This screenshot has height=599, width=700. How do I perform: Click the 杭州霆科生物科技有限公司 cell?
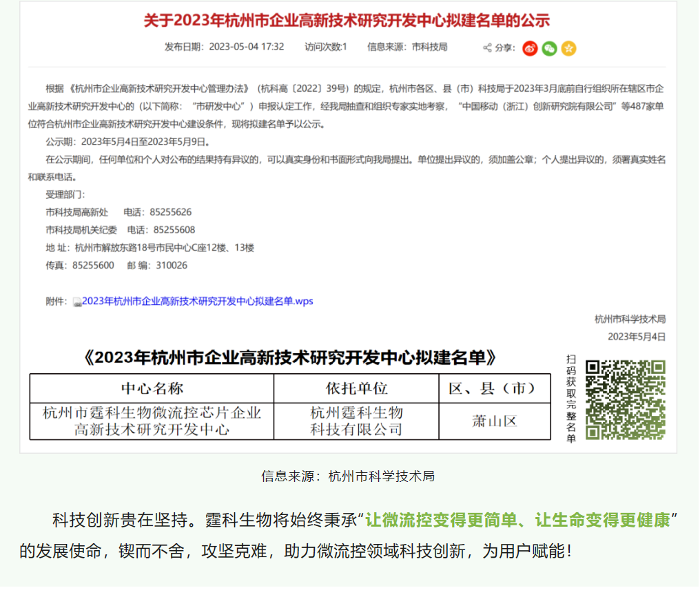356,421
